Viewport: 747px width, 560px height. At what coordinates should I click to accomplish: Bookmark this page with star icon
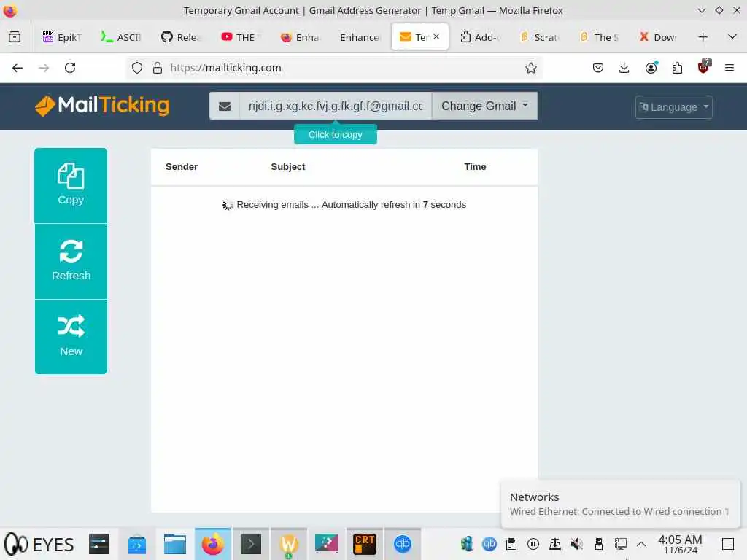tap(531, 68)
